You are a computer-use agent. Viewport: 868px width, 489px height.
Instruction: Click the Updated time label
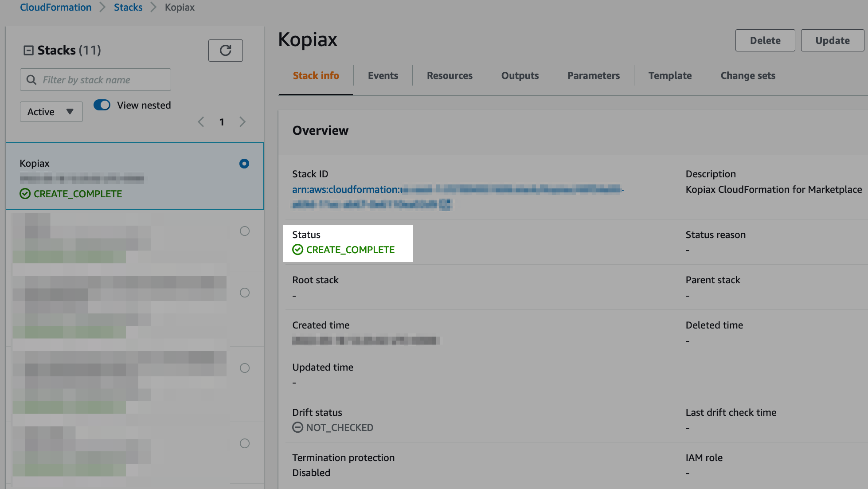[x=323, y=368]
